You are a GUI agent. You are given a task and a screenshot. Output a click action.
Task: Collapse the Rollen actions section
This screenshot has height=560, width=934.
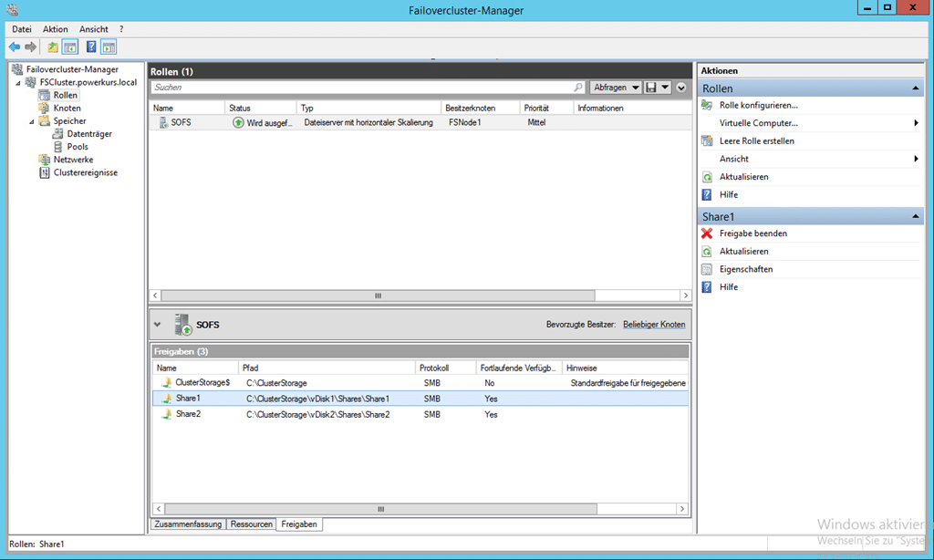[x=916, y=88]
